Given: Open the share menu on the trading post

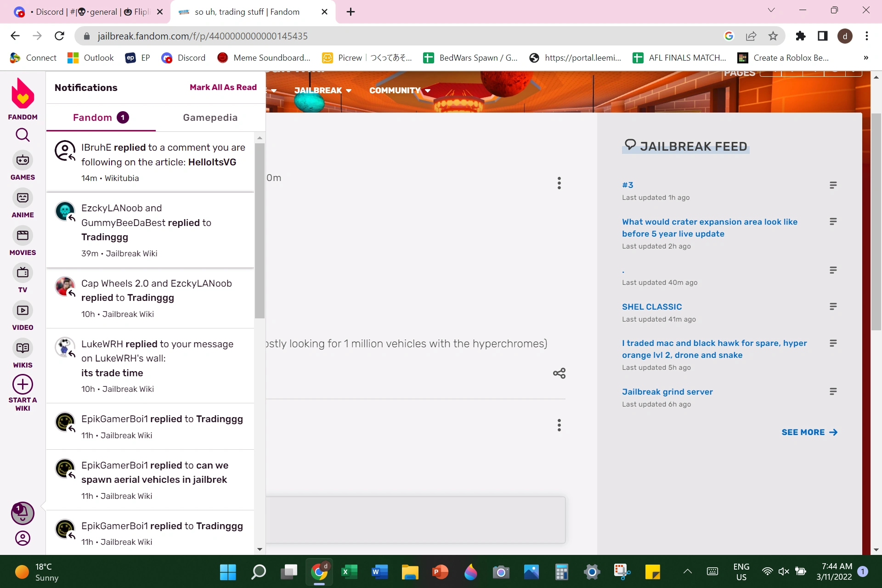Looking at the screenshot, I should (x=559, y=373).
